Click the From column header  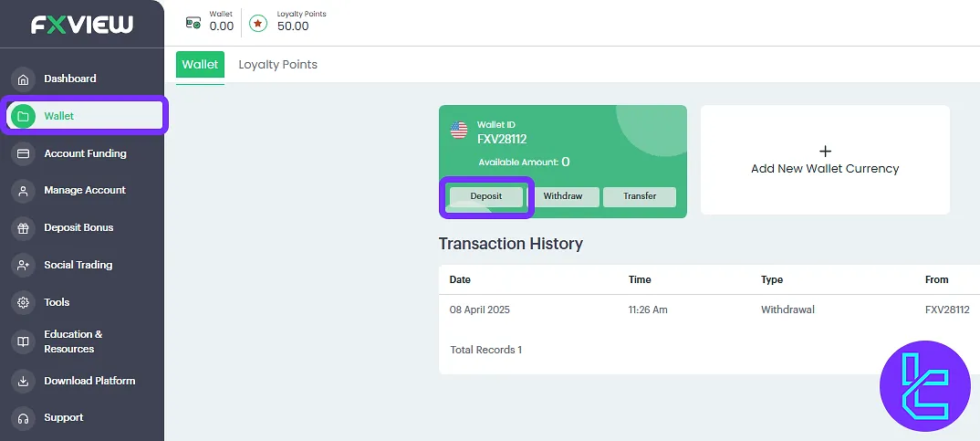tap(936, 279)
